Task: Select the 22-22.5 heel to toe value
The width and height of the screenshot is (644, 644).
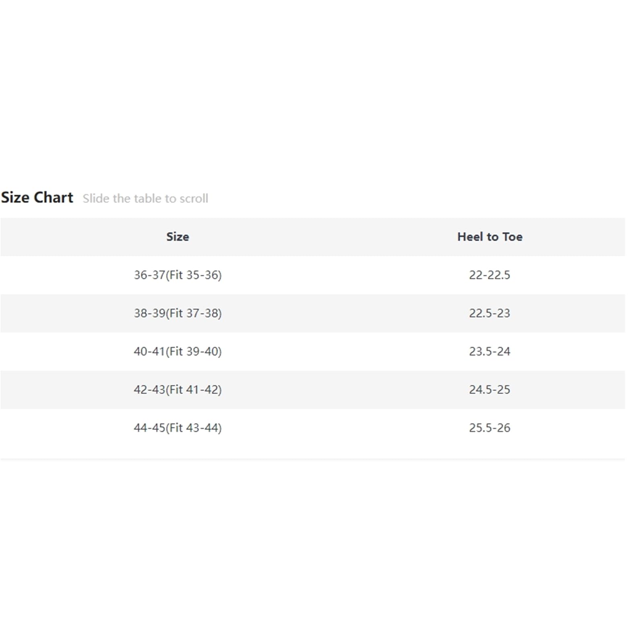Action: [x=489, y=275]
